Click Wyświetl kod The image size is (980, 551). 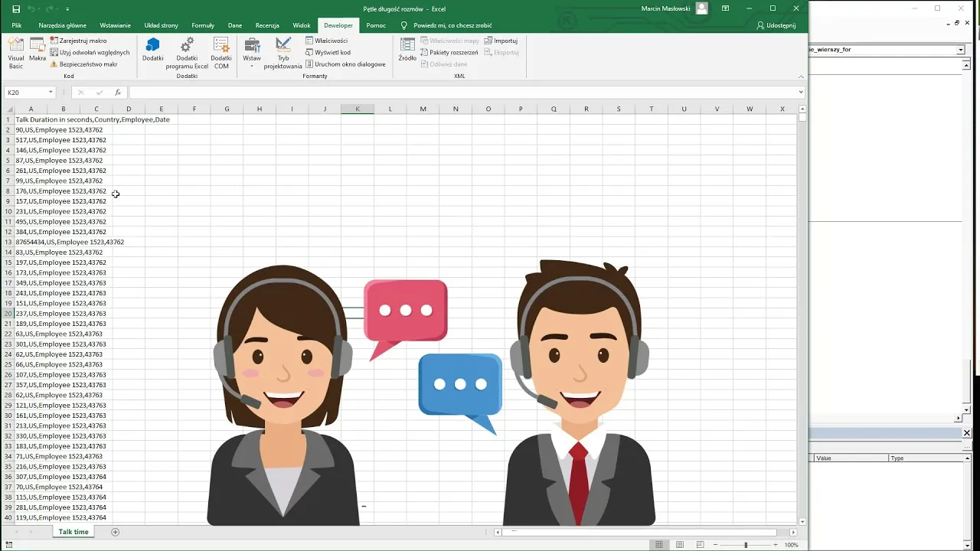(x=328, y=52)
